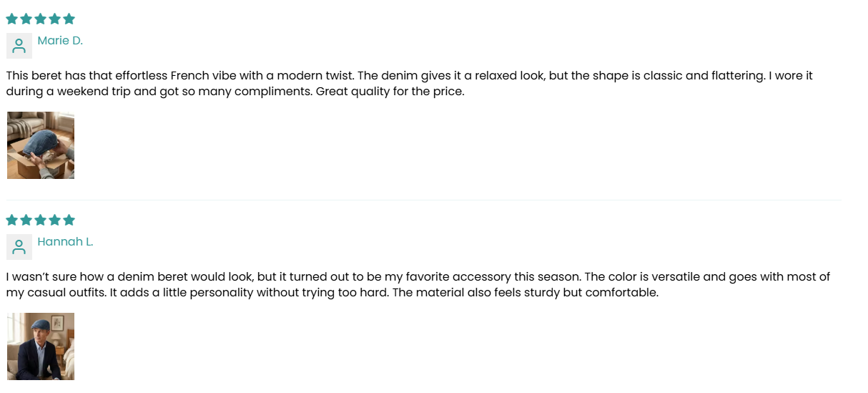
Task: Open Marie D.'s denim beret box photo
Action: [41, 145]
